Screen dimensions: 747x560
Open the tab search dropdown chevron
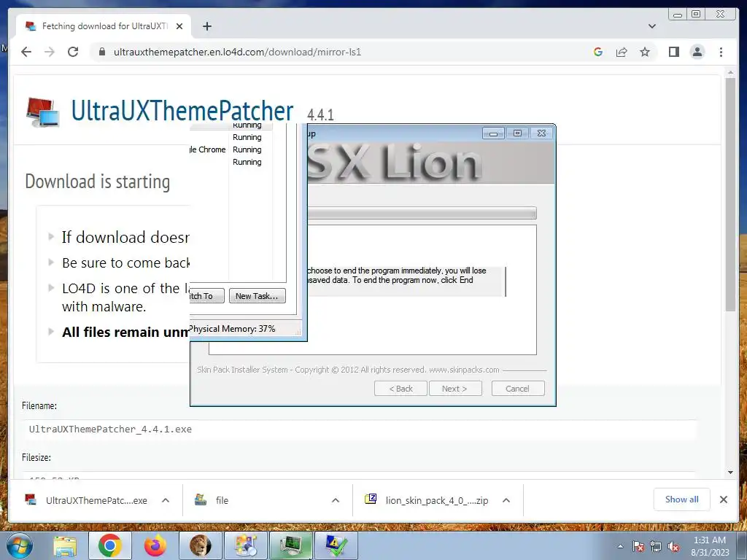point(651,26)
